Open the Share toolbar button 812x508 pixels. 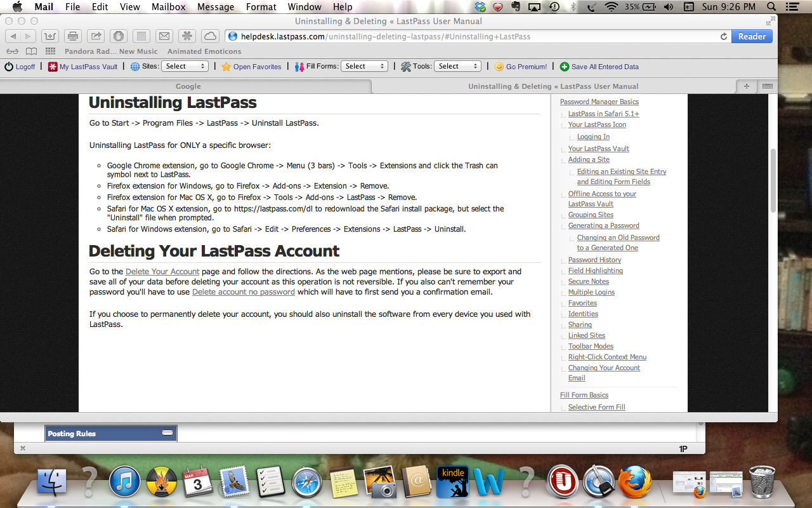pos(96,36)
